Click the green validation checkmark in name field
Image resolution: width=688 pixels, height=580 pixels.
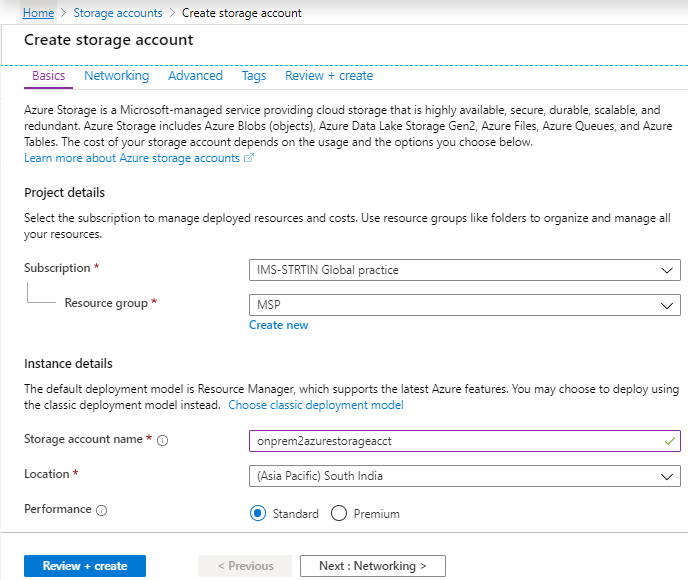click(670, 441)
